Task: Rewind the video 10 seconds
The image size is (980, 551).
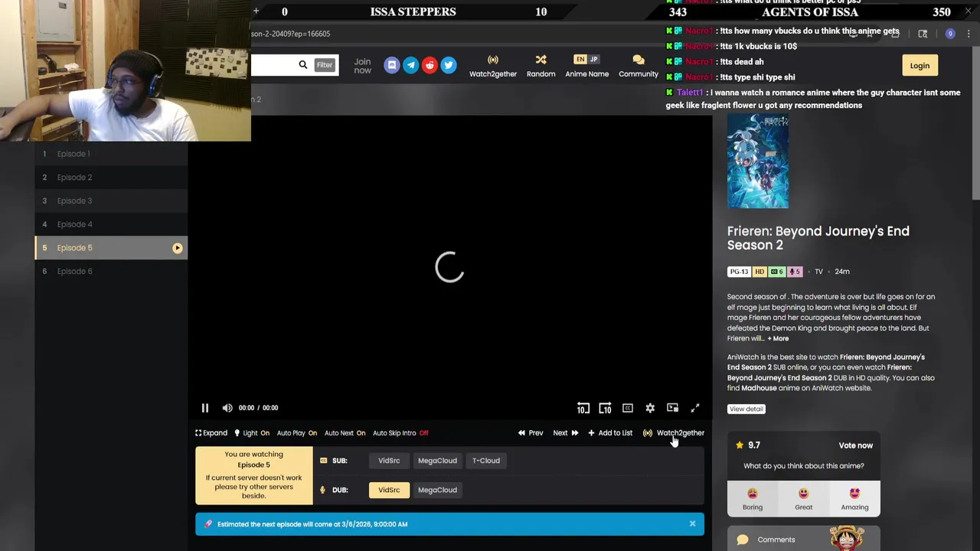Action: [x=583, y=408]
